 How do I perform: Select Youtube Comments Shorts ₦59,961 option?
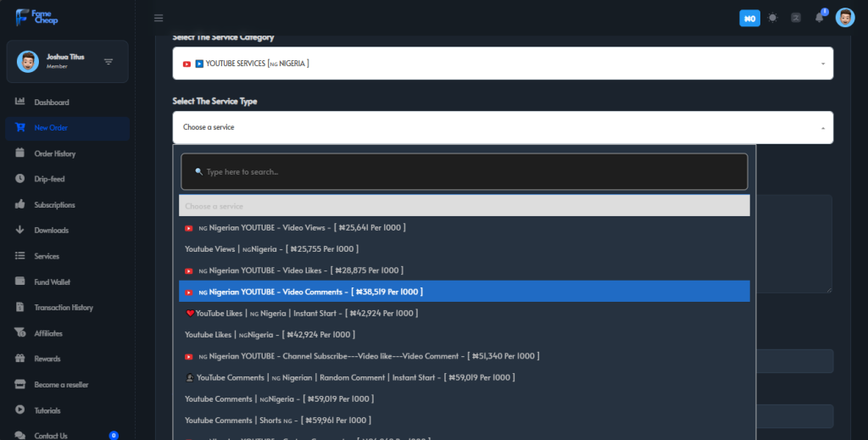(464, 421)
